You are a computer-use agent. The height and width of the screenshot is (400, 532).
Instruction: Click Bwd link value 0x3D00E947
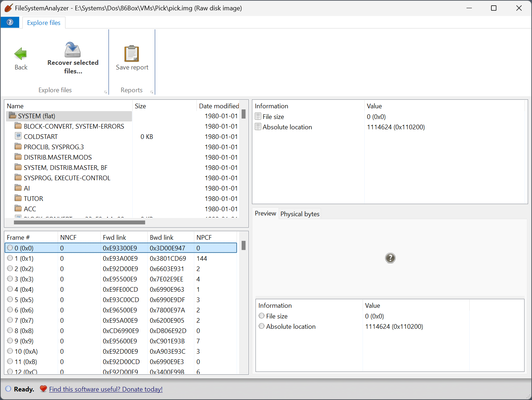click(168, 248)
